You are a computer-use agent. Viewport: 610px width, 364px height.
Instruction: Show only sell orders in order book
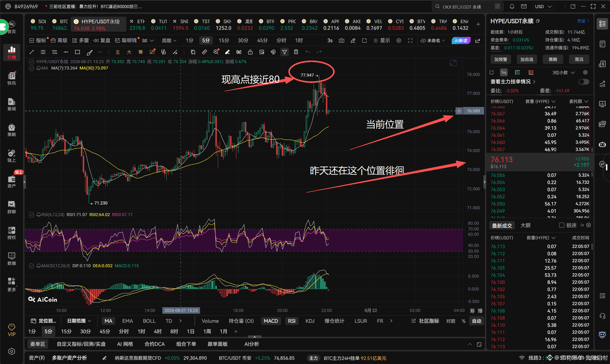click(531, 72)
